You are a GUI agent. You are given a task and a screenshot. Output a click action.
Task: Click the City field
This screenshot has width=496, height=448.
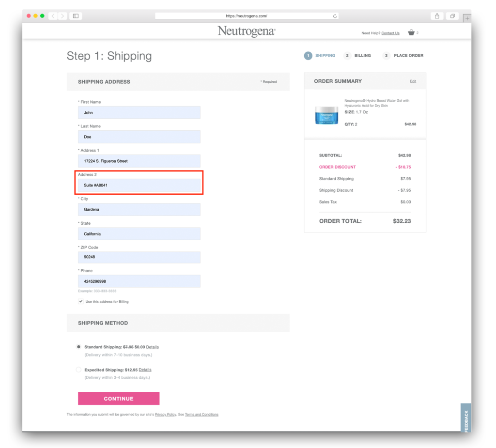[139, 209]
